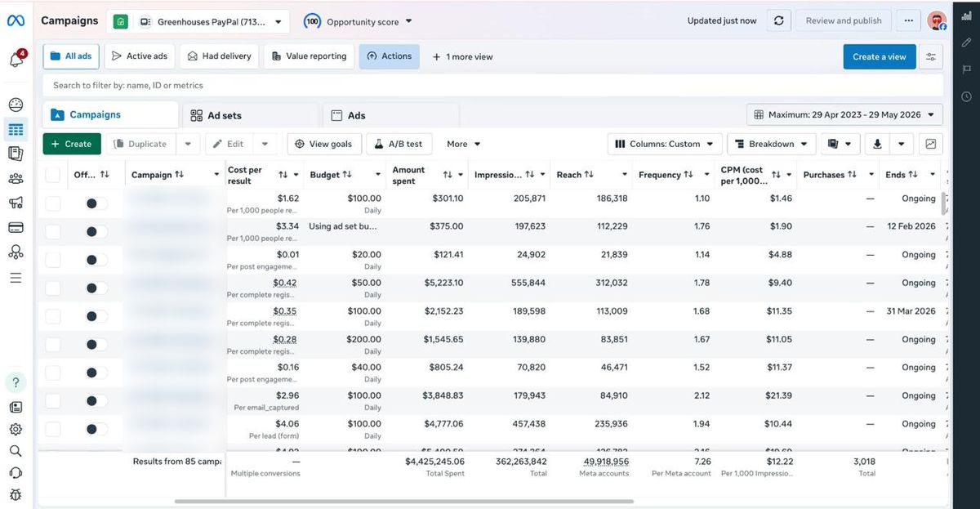Image resolution: width=980 pixels, height=509 pixels.
Task: Switch to the Ads tab
Action: [x=391, y=115]
